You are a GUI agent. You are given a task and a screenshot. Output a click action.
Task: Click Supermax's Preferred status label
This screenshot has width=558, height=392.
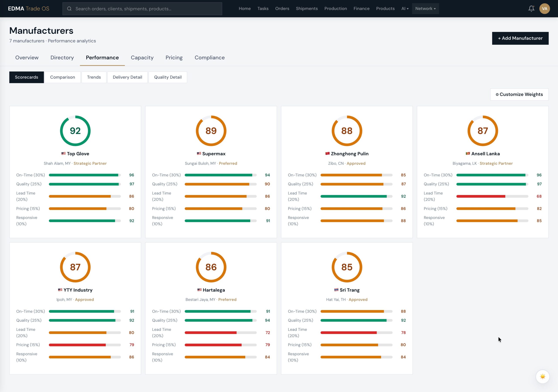(x=228, y=163)
